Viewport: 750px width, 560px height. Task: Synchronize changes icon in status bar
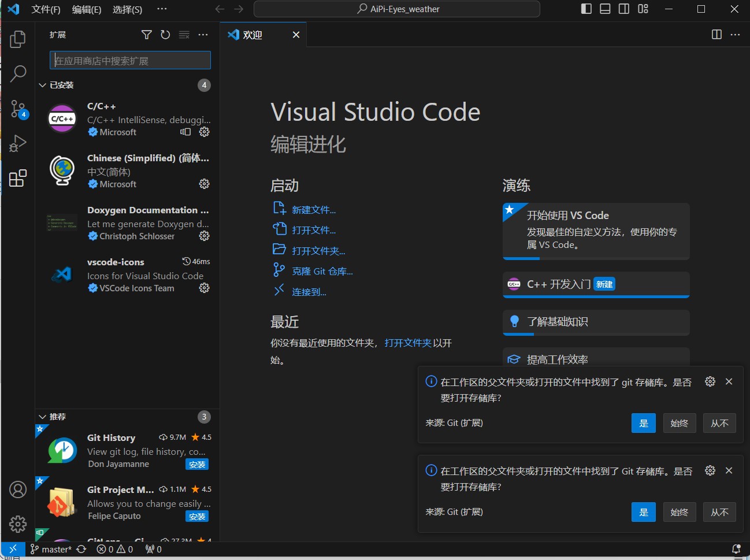pos(81,549)
